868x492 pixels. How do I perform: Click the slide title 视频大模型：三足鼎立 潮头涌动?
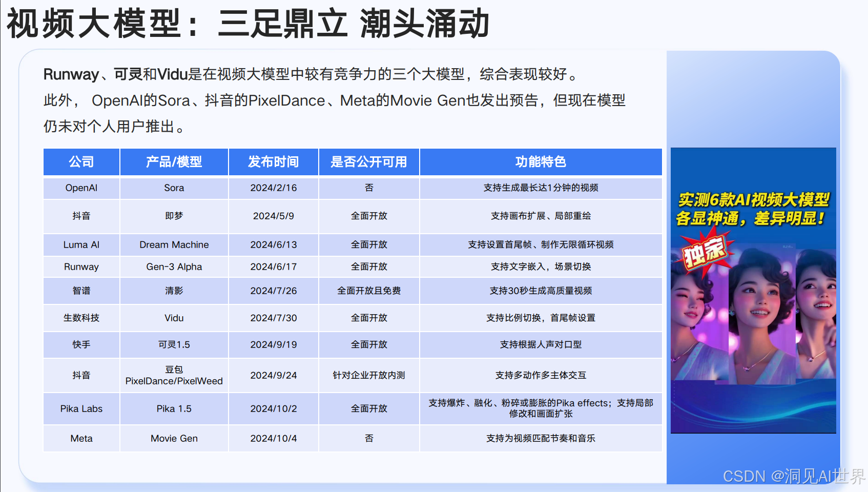[248, 24]
